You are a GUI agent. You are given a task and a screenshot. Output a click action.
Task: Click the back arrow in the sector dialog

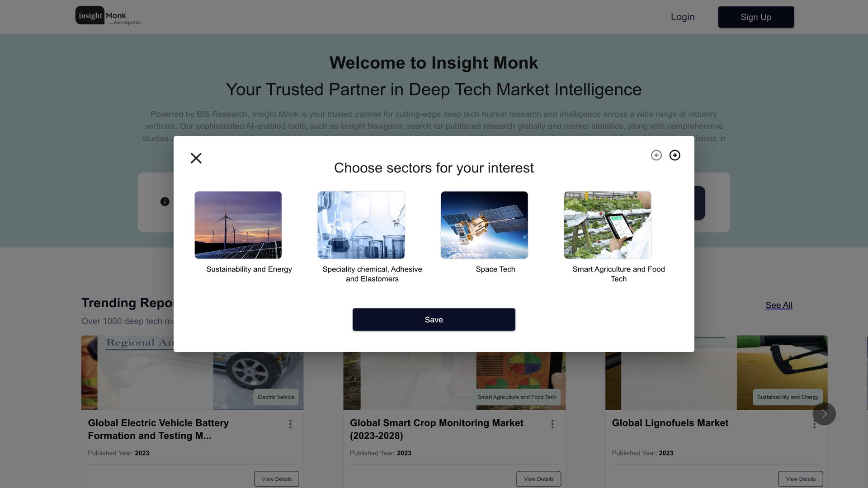pos(656,155)
